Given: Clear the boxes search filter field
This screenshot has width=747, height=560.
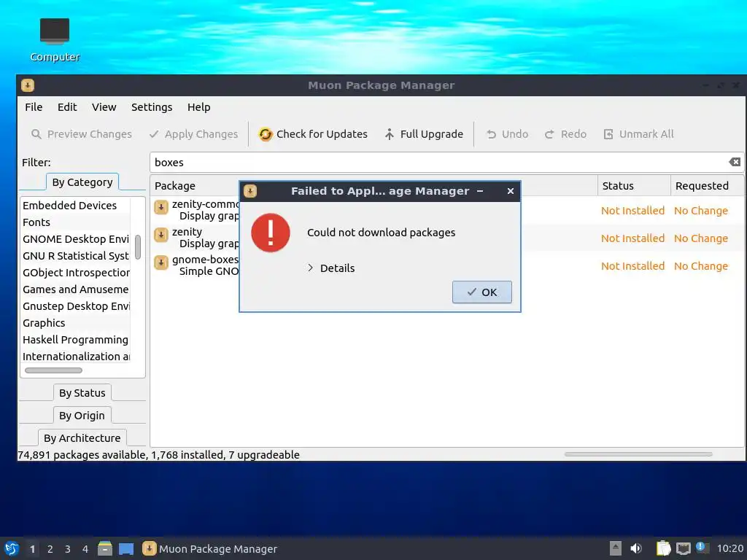Looking at the screenshot, I should click(735, 162).
